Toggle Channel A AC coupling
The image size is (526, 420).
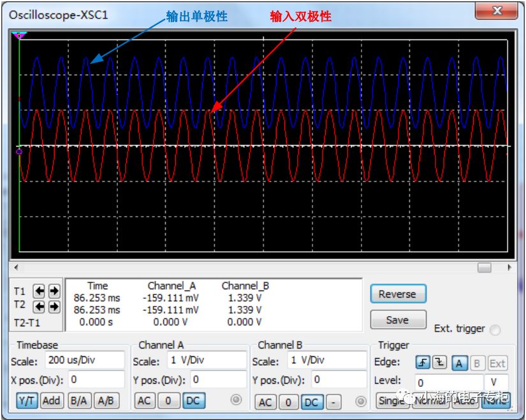coord(145,400)
